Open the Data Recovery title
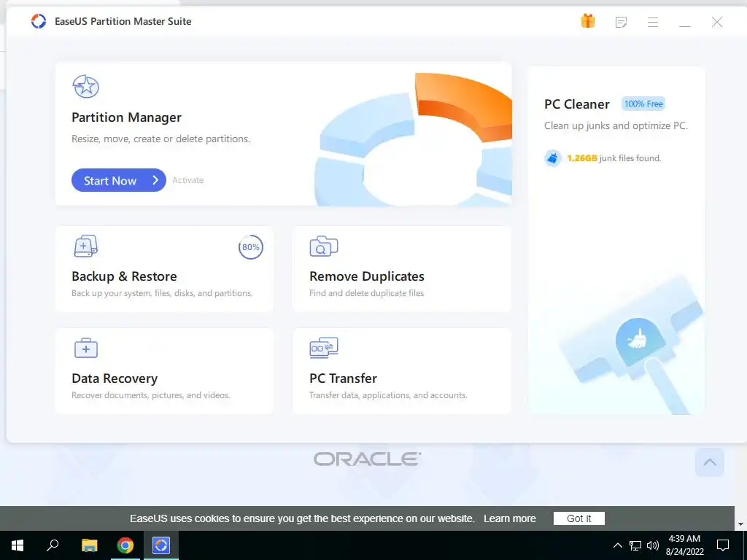This screenshot has height=560, width=747. tap(115, 378)
